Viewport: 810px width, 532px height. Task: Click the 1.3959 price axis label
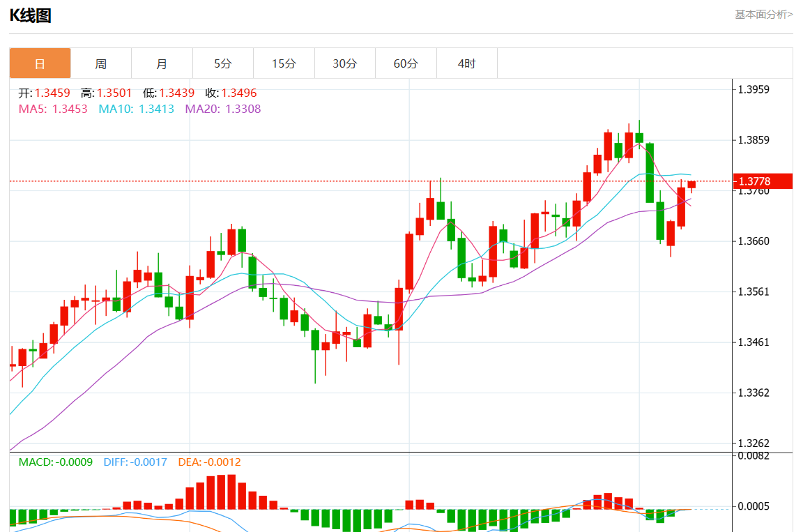tap(753, 89)
